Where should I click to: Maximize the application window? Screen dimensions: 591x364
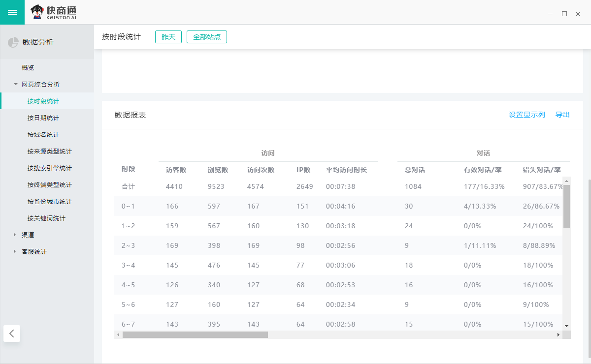564,14
